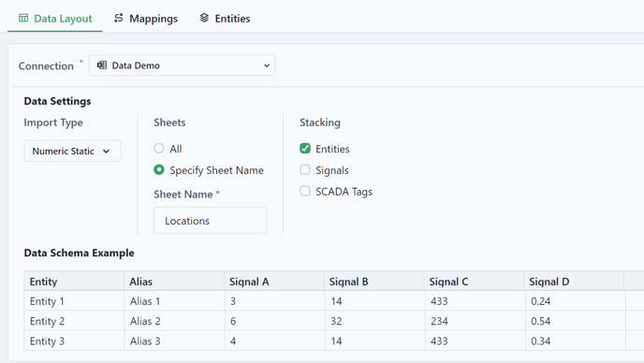The image size is (644, 363).
Task: Click the Excel icon in Connection field
Action: (x=102, y=65)
